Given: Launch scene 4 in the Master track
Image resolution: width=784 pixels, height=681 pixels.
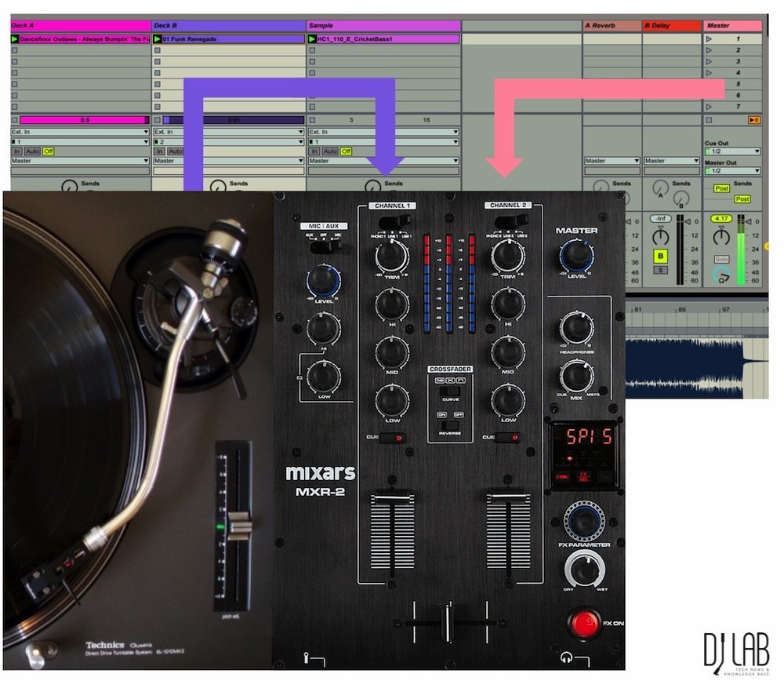Looking at the screenshot, I should tap(710, 73).
